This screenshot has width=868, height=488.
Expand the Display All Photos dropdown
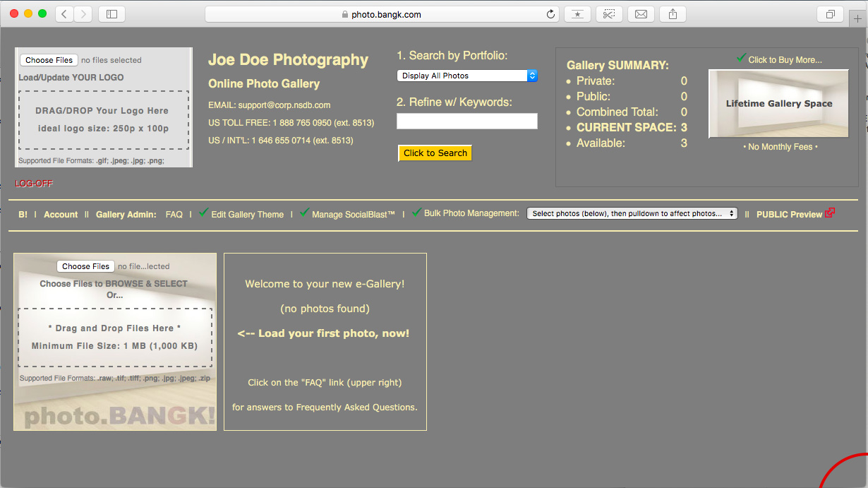pos(466,76)
